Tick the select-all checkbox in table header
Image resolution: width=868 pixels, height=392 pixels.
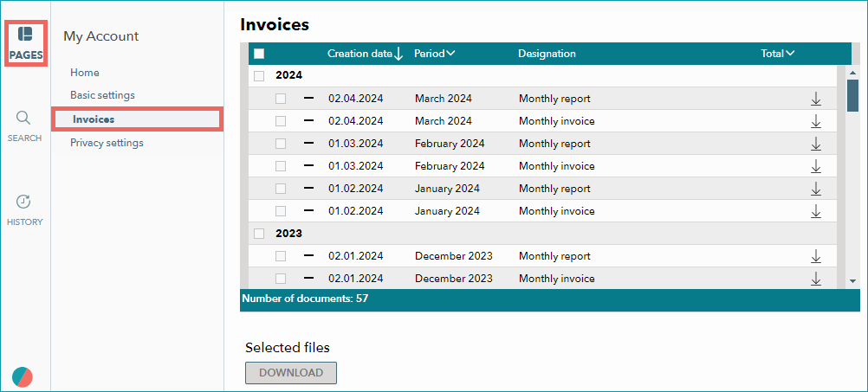259,54
